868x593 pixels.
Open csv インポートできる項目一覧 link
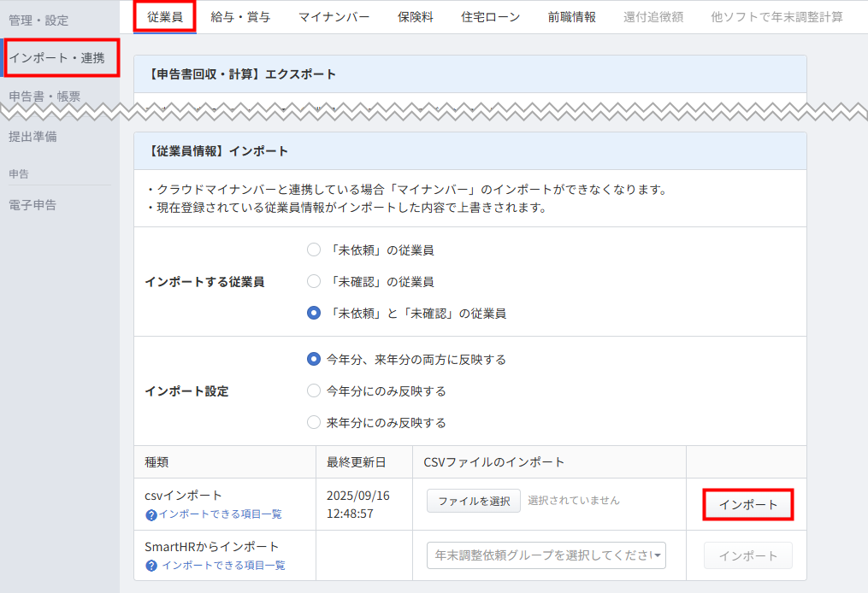pos(220,514)
